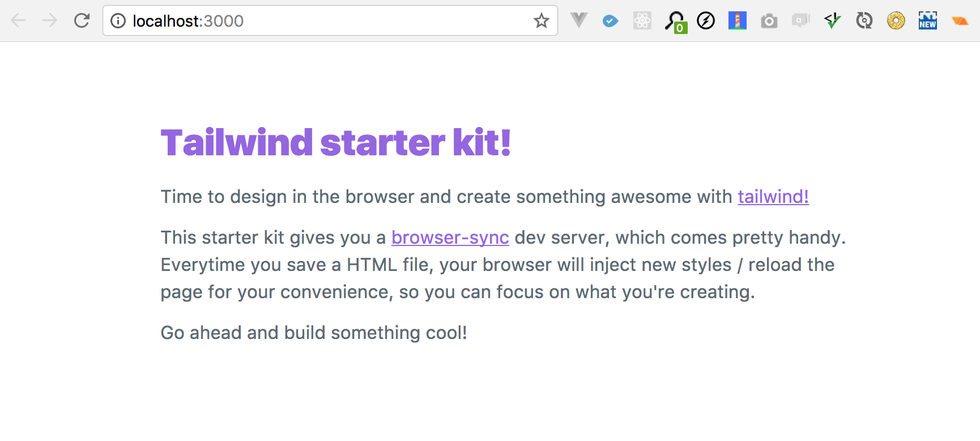Click the blue checkmark extension icon
Image resolution: width=980 pixels, height=441 pixels.
[x=610, y=21]
